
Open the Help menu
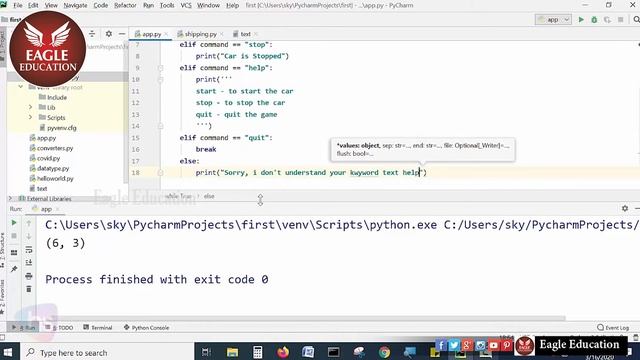point(232,5)
